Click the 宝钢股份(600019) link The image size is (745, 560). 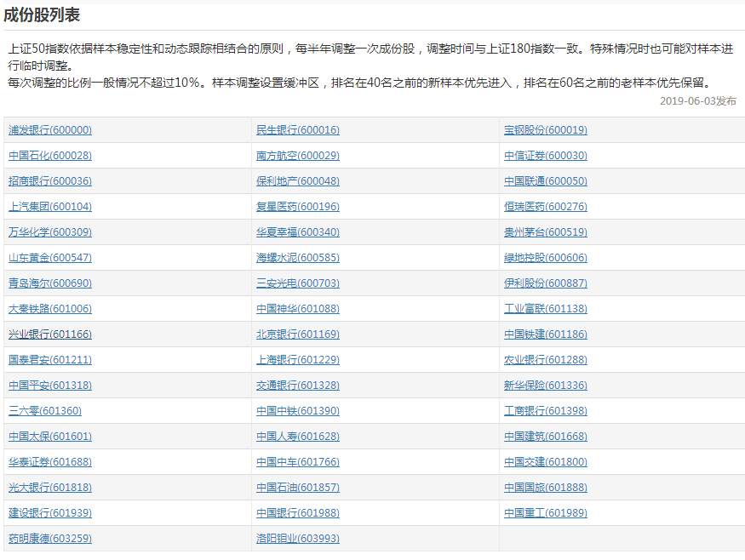546,130
